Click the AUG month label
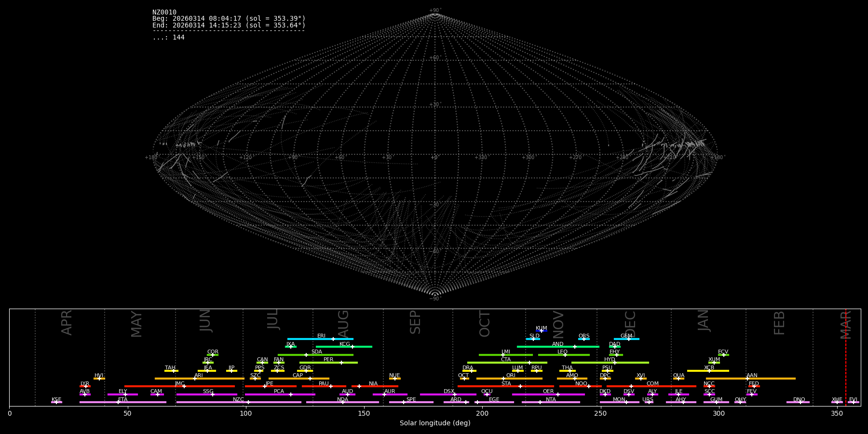868x434 pixels. pyautogui.click(x=343, y=324)
